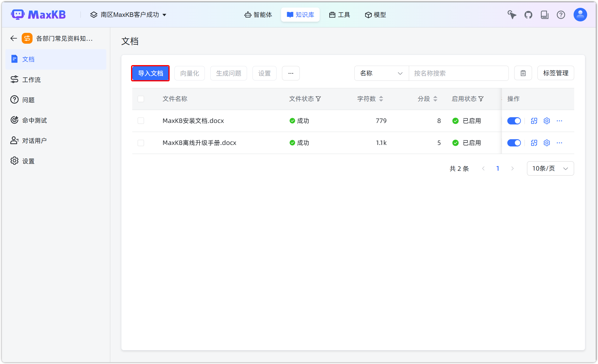The width and height of the screenshot is (598, 364).
Task: Click the 导入文档 button
Action: point(150,73)
